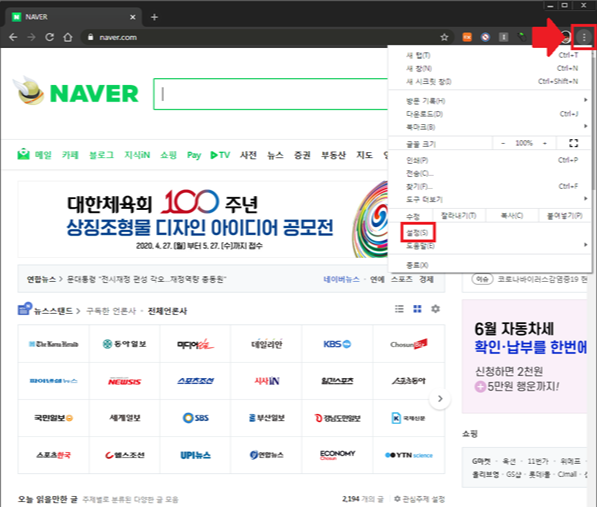This screenshot has width=597, height=507.
Task: Click the three-dot Chrome menu button
Action: point(584,37)
